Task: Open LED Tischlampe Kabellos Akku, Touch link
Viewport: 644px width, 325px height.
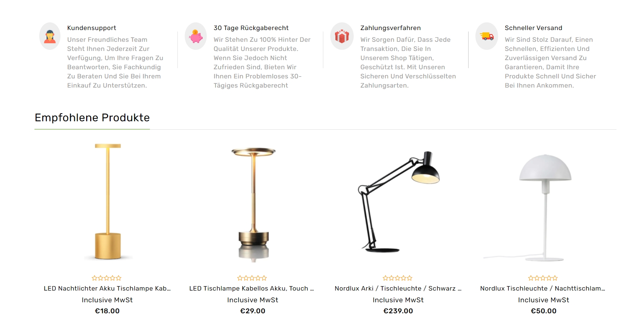Action: 252,288
